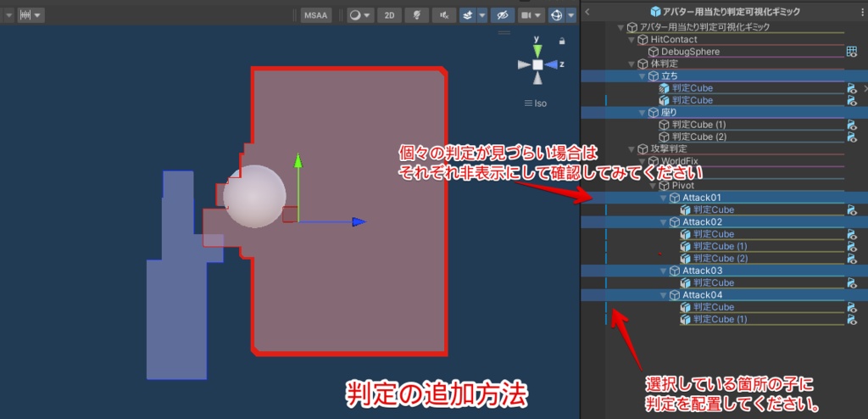Collapse the Attack03 node arrow
This screenshot has width=868, height=419.
click(x=663, y=271)
